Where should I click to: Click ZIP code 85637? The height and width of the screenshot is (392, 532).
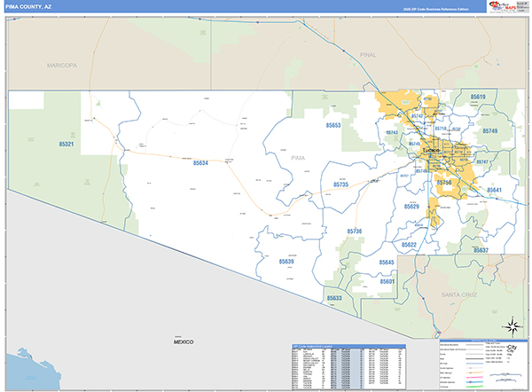481,250
